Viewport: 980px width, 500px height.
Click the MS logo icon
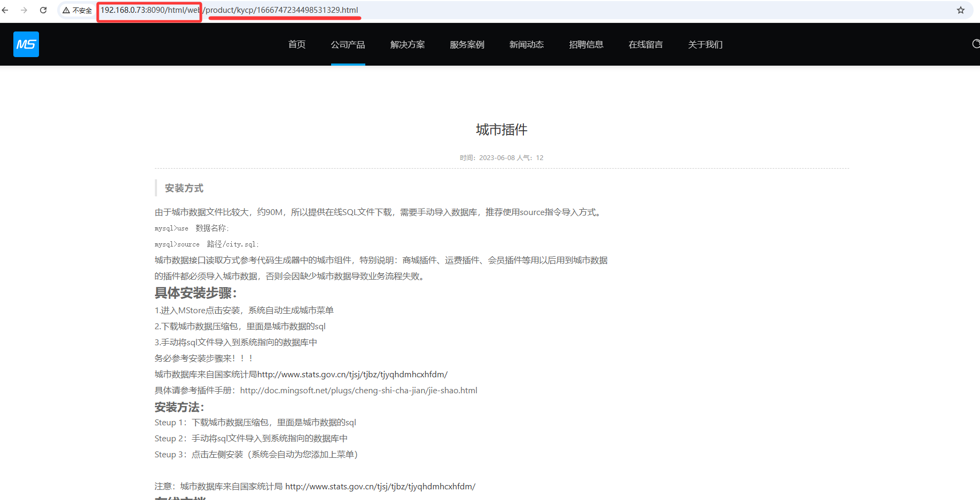[26, 44]
